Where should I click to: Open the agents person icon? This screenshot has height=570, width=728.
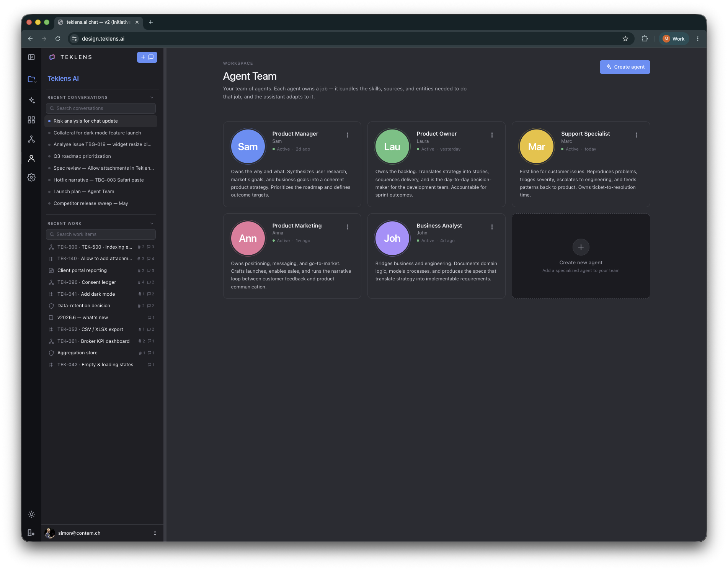[x=31, y=158]
